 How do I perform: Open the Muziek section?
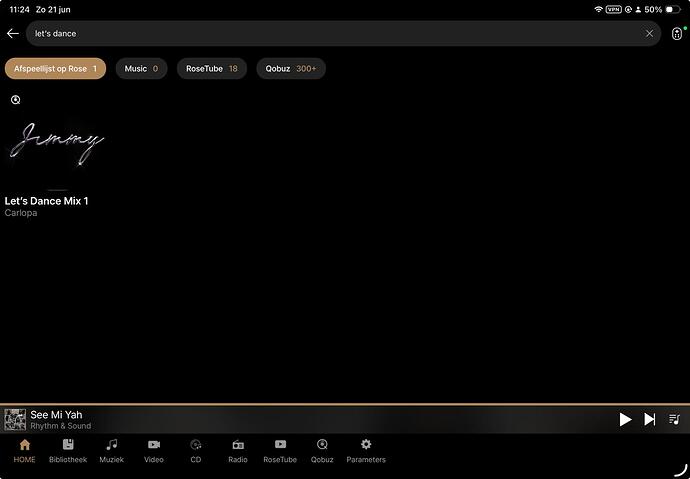[x=112, y=451]
